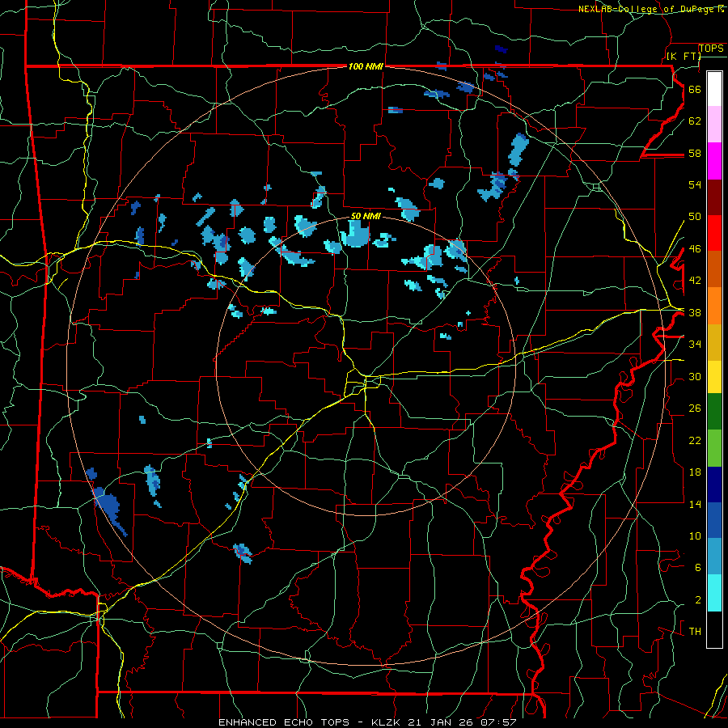Pick the light blue legend swatch

coord(714,557)
